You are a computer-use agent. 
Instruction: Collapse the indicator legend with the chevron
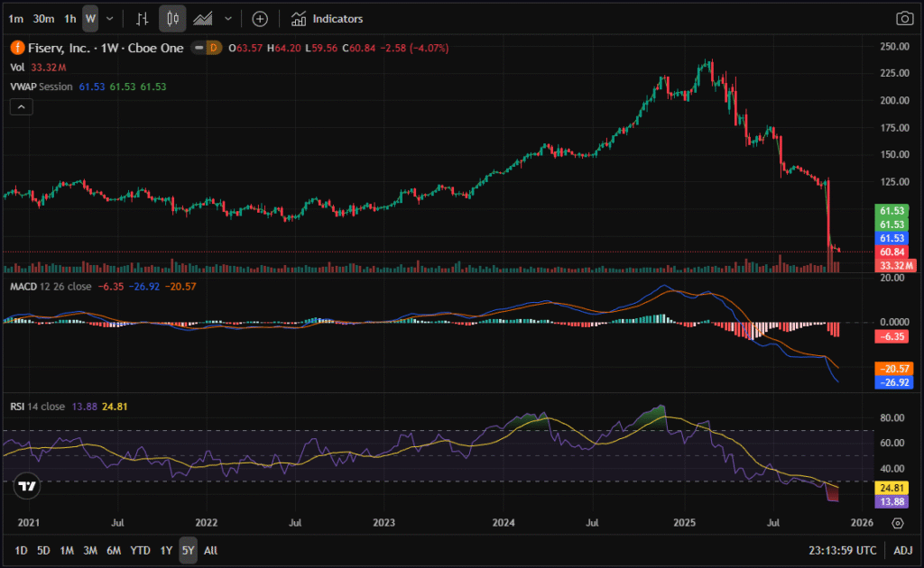coord(22,106)
